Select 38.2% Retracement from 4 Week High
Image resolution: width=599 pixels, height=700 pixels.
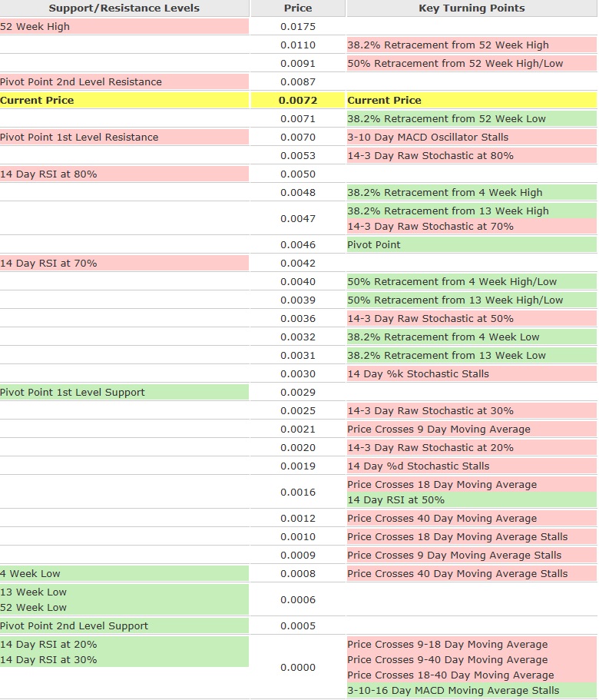[x=472, y=192]
